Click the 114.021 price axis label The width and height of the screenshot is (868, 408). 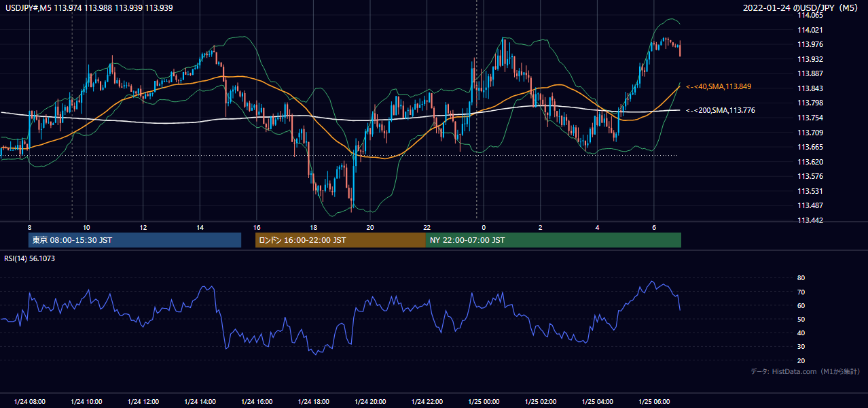pyautogui.click(x=810, y=30)
